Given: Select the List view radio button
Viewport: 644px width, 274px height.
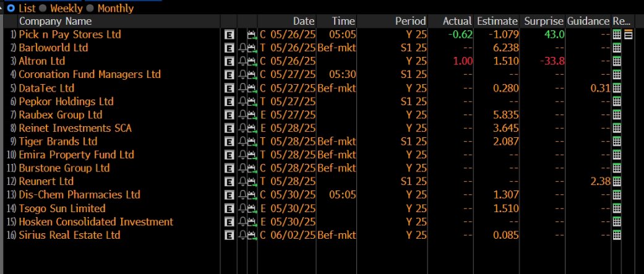Looking at the screenshot, I should coord(11,8).
